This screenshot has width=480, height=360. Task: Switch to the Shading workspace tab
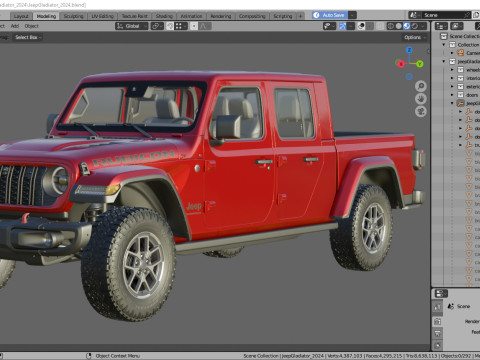(x=164, y=16)
